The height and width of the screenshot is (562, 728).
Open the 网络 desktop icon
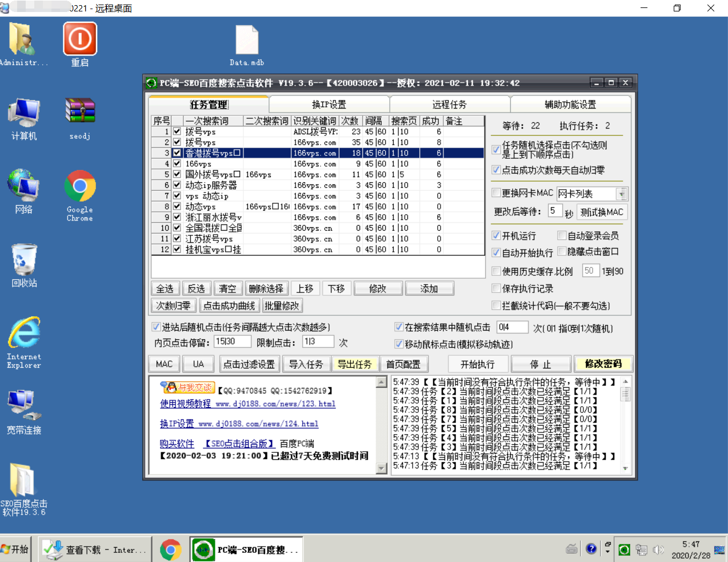click(x=24, y=192)
